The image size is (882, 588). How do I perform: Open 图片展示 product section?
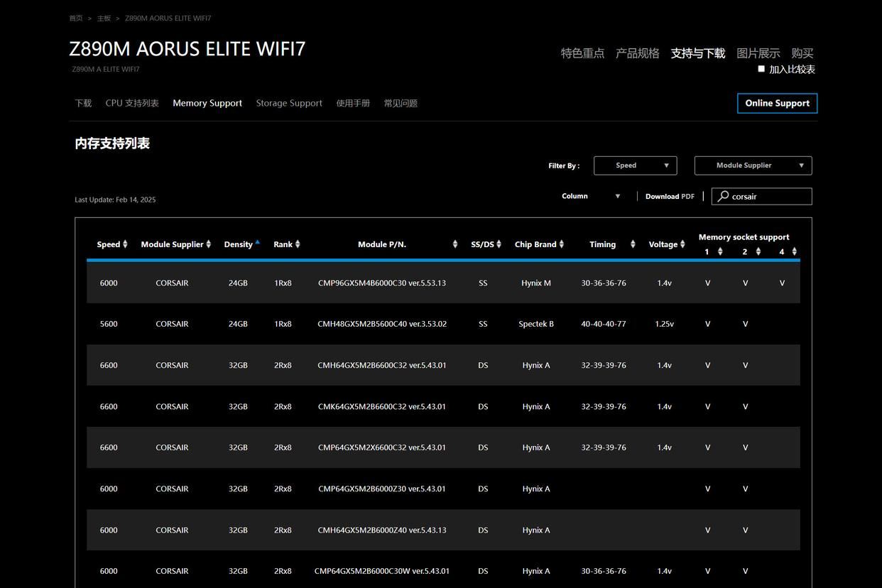(758, 53)
